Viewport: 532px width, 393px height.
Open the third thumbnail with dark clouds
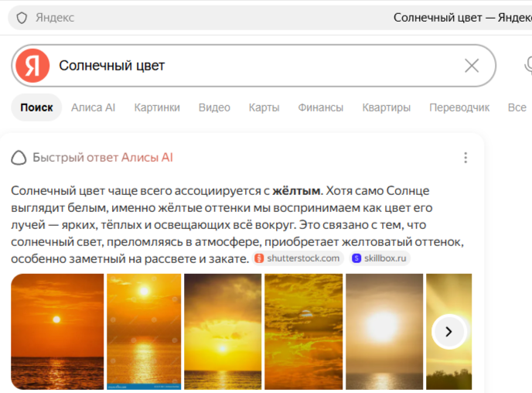[x=223, y=332]
